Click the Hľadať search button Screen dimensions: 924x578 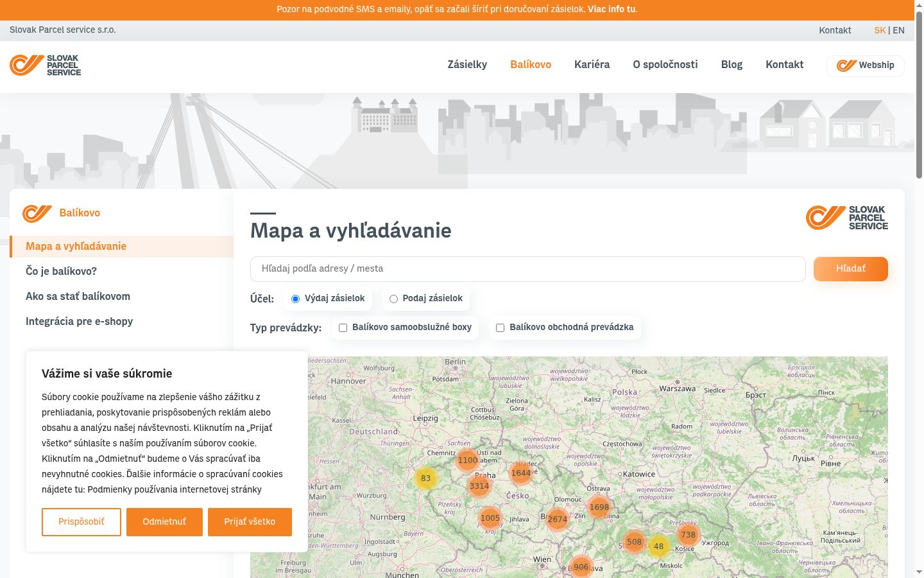[851, 269]
